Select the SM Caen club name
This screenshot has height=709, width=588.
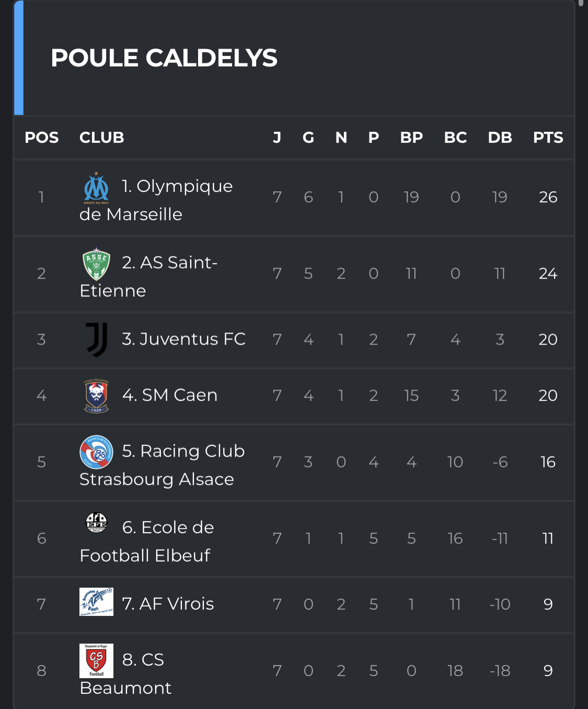[169, 395]
